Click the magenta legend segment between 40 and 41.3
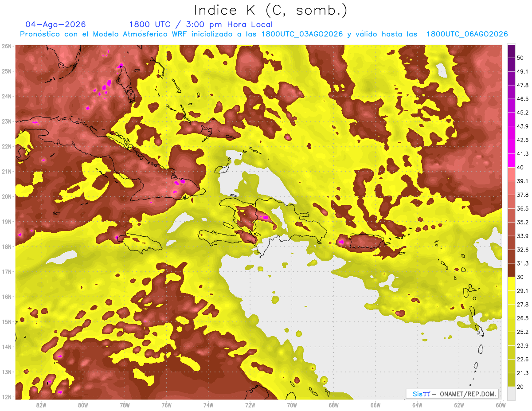This screenshot has height=411, width=532. tap(511, 160)
